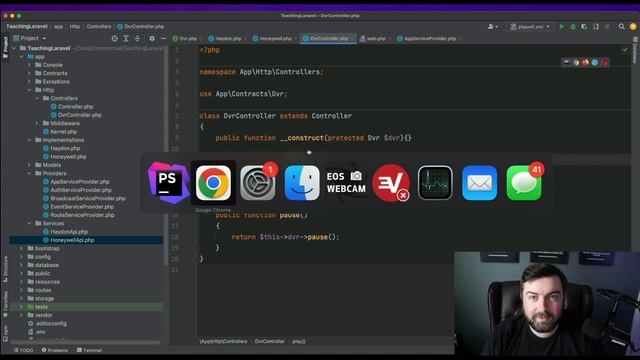Run with coverage from the toolbar
This screenshot has width=640, height=360.
[x=584, y=27]
